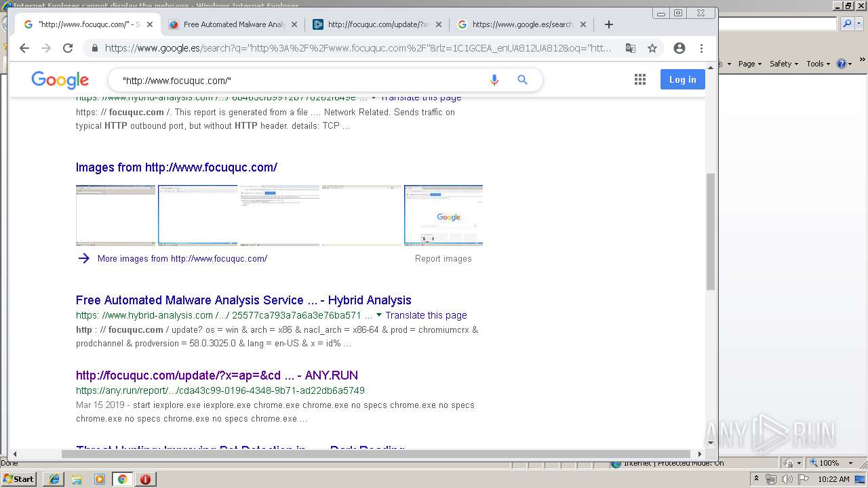Viewport: 868px width, 488px height.
Task: Click the scroll-right arrow of Chrome's horizontal scrollbar
Action: click(x=700, y=454)
